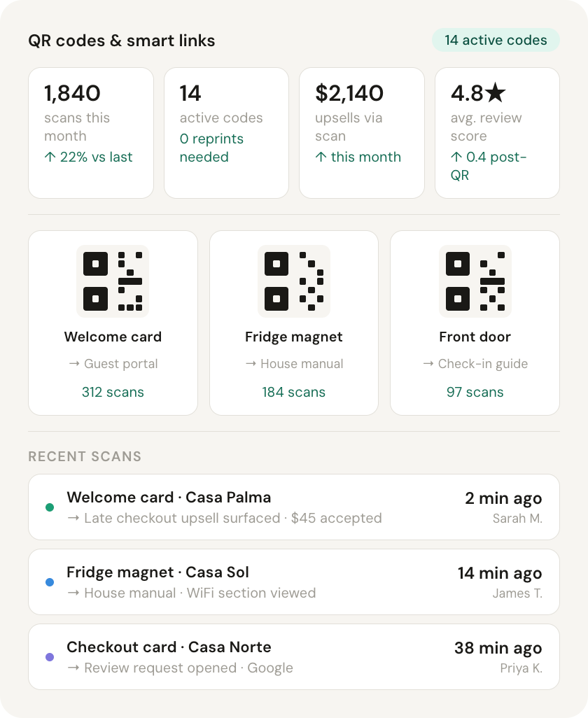
Task: Open the Fridge magnet · Casa Sol scan entry
Action: [294, 582]
